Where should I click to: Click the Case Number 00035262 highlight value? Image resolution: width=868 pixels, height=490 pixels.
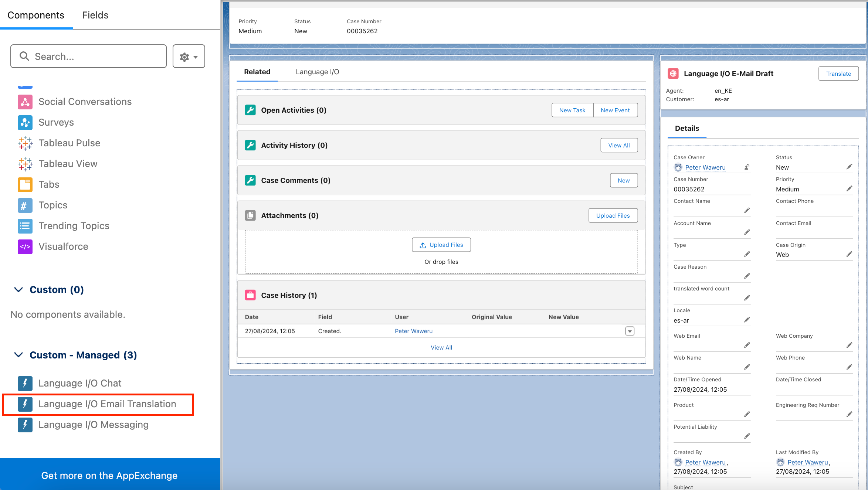pyautogui.click(x=362, y=31)
